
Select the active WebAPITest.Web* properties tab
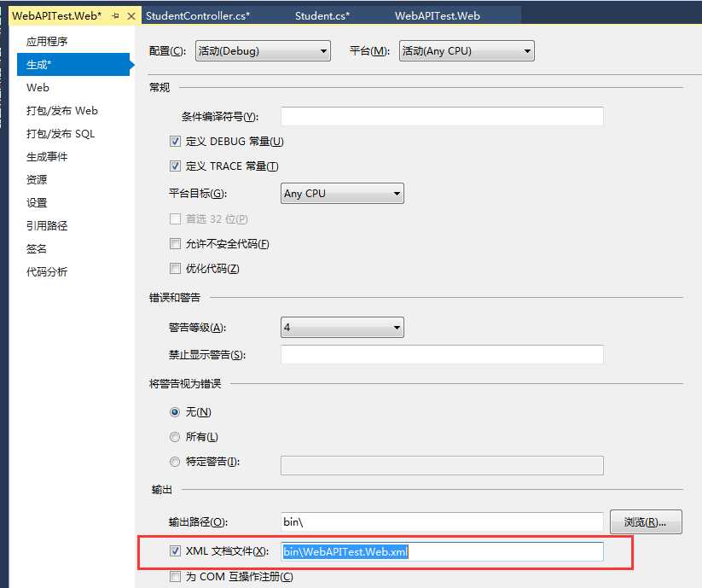point(57,16)
